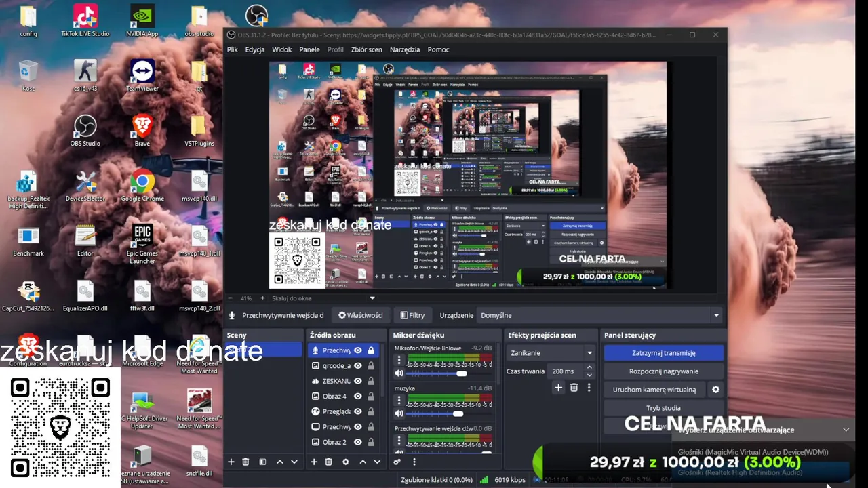Open the Widok menu
868x488 pixels.
click(x=282, y=49)
